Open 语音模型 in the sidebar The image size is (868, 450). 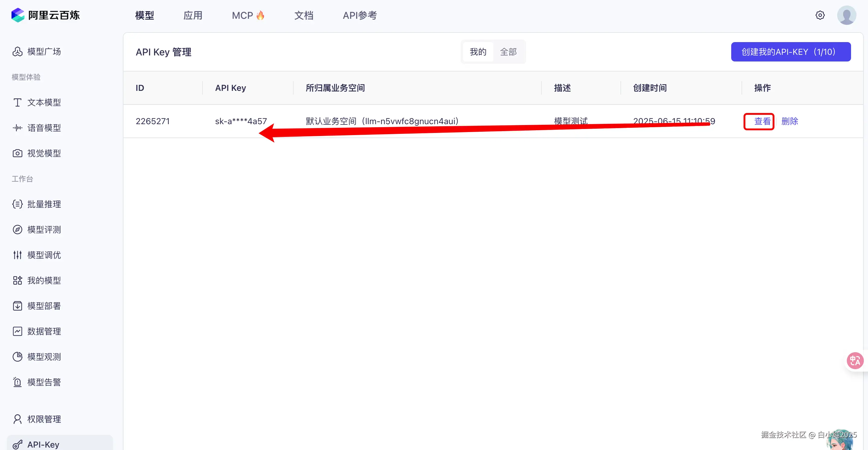[44, 128]
